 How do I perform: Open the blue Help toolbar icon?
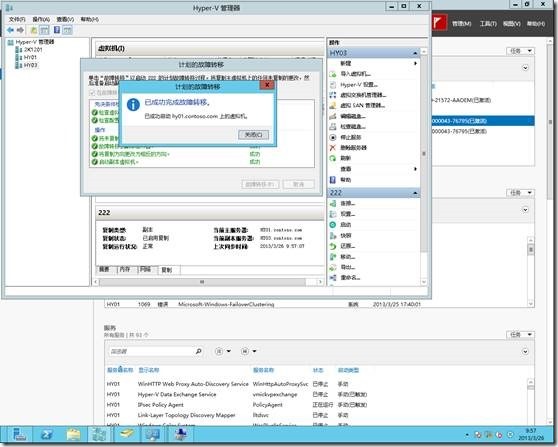tap(57, 30)
